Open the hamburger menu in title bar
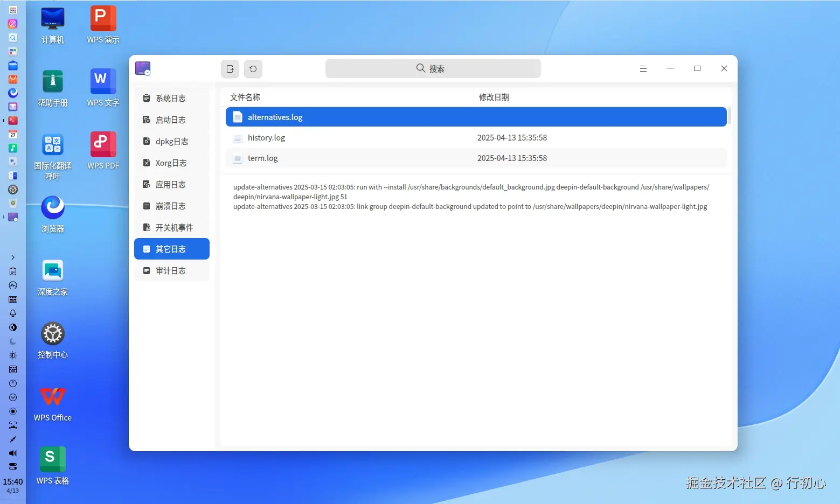The width and height of the screenshot is (840, 504). tap(643, 68)
